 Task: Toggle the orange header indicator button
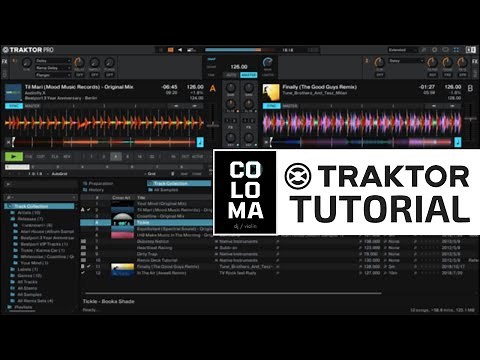click(171, 50)
